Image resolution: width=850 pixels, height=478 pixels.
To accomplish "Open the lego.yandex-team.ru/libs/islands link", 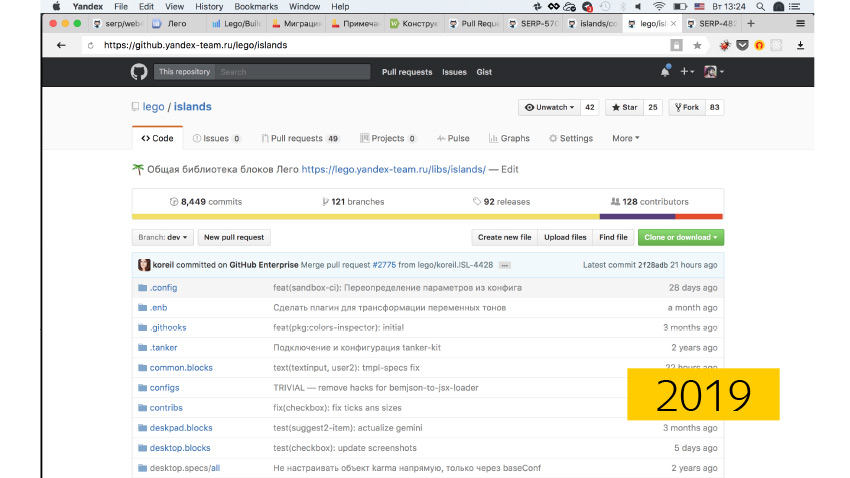I will pos(394,169).
